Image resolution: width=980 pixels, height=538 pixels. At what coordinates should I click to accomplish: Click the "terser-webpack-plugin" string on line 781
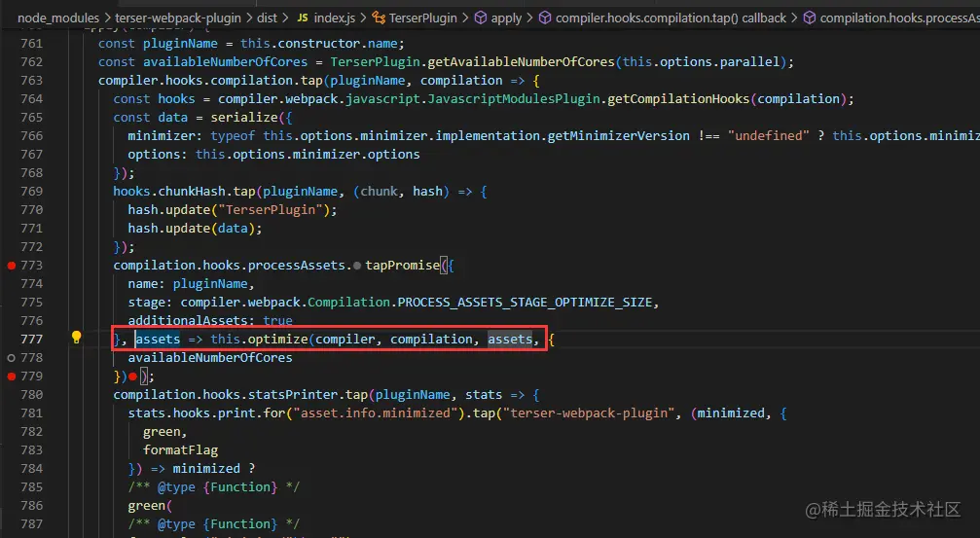pyautogui.click(x=590, y=413)
